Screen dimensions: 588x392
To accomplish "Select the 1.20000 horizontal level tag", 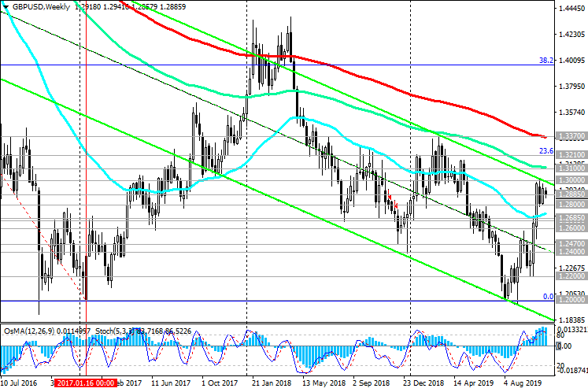I will point(571,300).
